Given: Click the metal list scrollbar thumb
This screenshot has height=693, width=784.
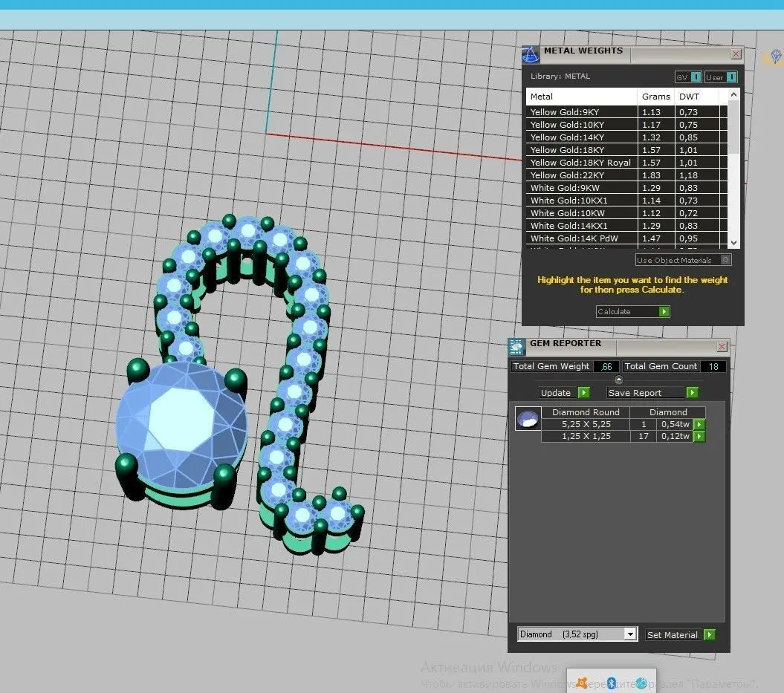Looking at the screenshot, I should [733, 128].
